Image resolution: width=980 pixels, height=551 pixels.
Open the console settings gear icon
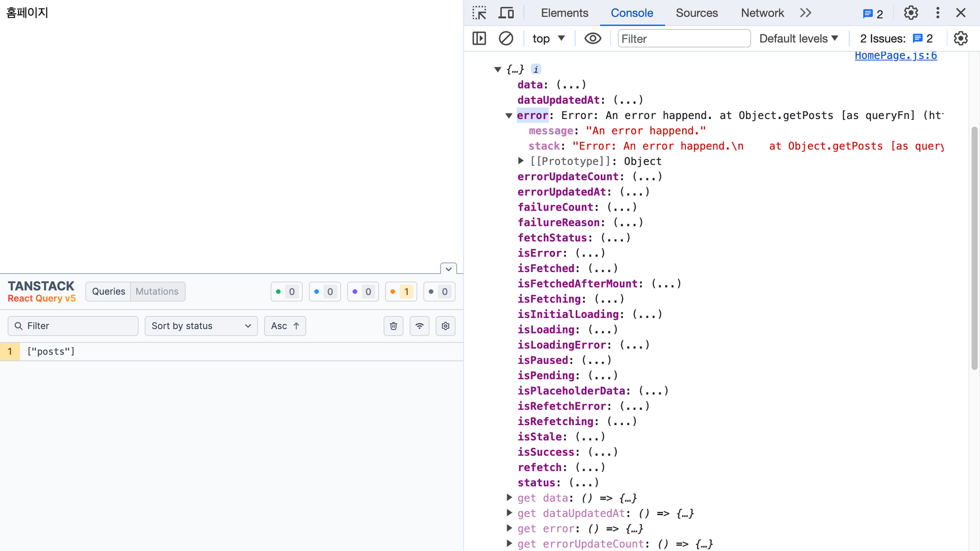961,38
